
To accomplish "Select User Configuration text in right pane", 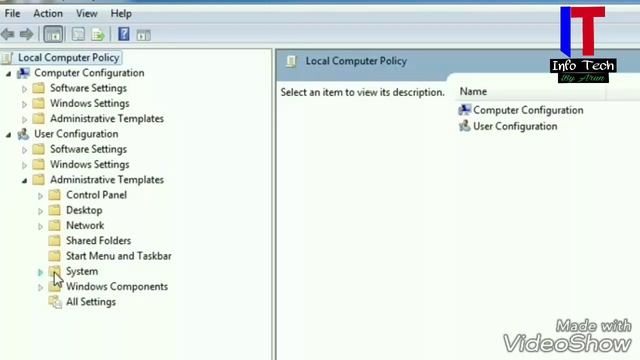I will 515,126.
